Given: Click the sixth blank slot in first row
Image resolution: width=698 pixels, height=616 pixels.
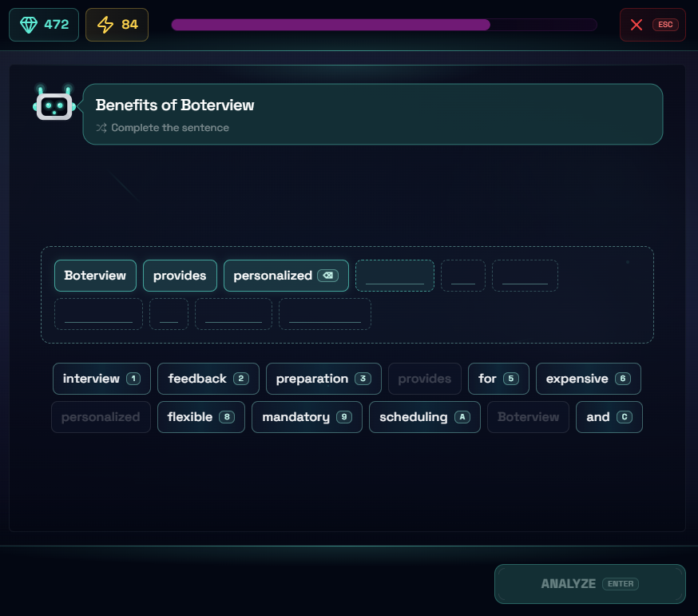Looking at the screenshot, I should coord(525,276).
